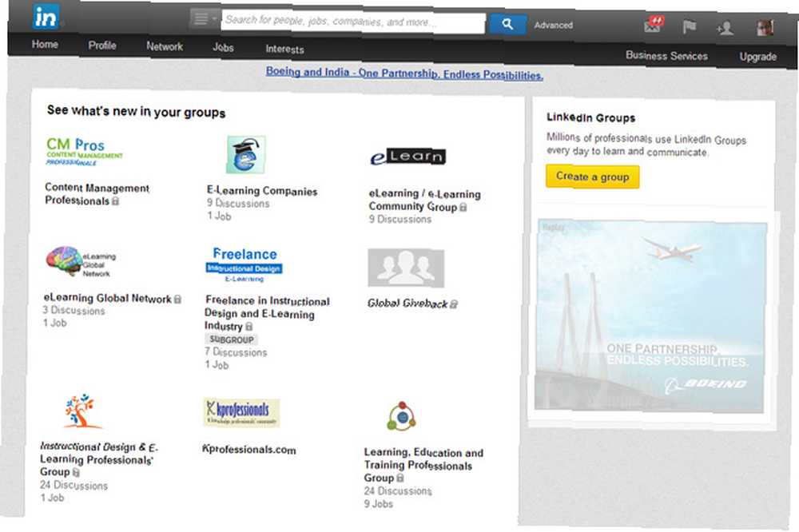Viewport: 799px width, 532px height.
Task: Open the Network menu
Action: click(165, 46)
